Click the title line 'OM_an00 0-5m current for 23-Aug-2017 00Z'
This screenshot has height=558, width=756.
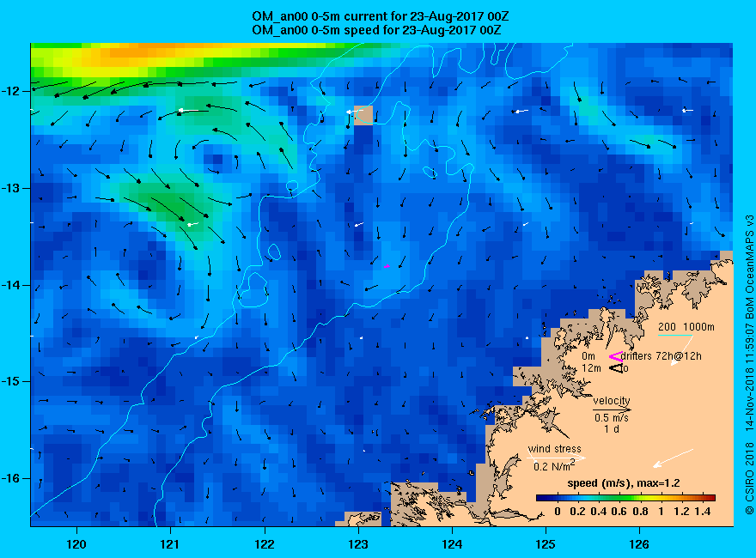point(380,16)
